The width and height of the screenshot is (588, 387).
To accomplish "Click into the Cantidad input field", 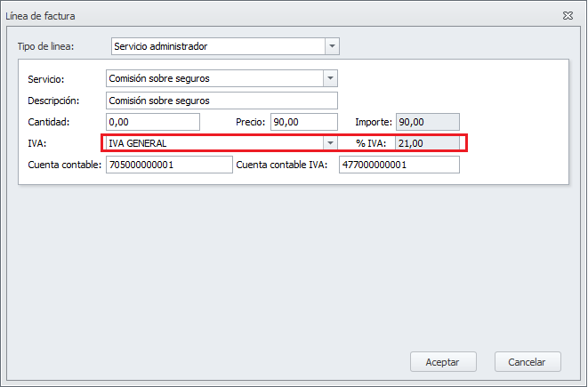I will pyautogui.click(x=152, y=122).
